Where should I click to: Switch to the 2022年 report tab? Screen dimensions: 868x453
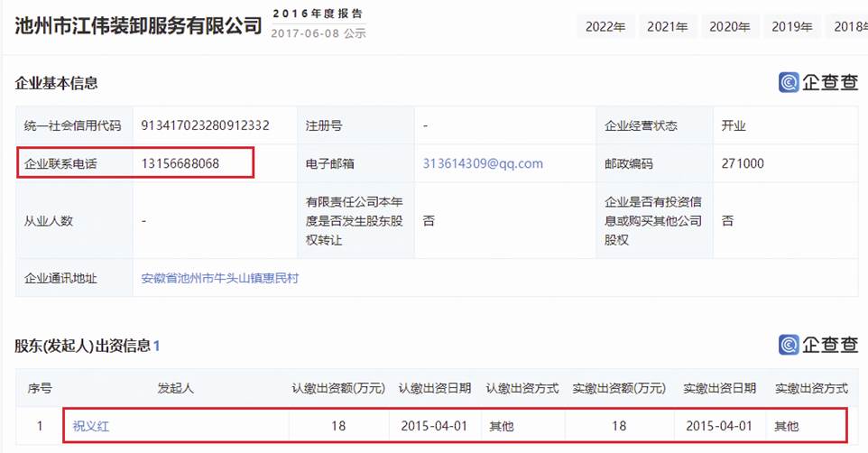605,26
